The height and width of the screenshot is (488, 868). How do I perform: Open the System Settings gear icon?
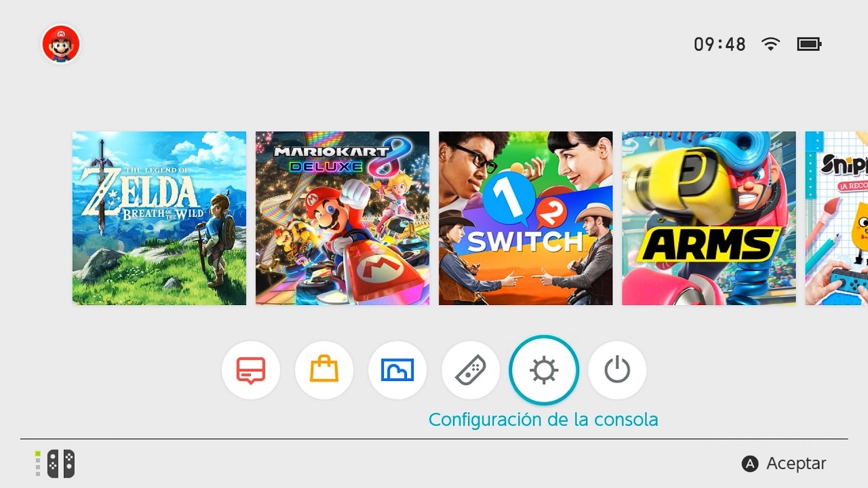point(544,370)
